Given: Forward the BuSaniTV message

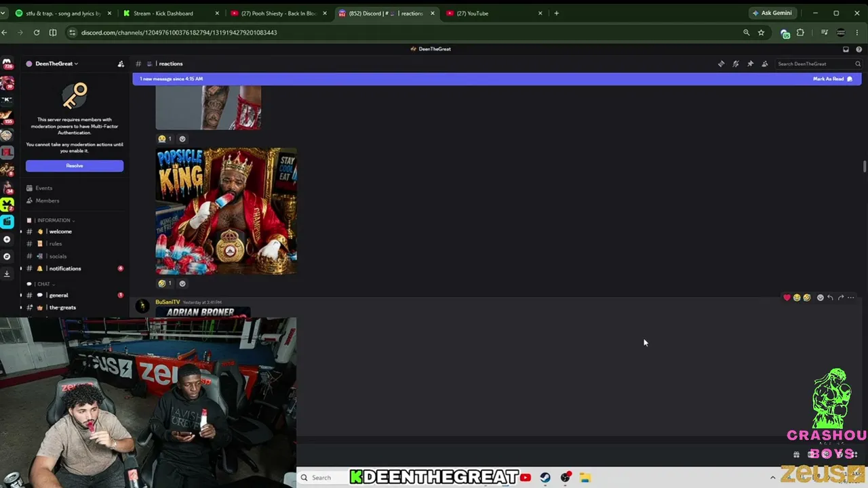Looking at the screenshot, I should tap(841, 298).
